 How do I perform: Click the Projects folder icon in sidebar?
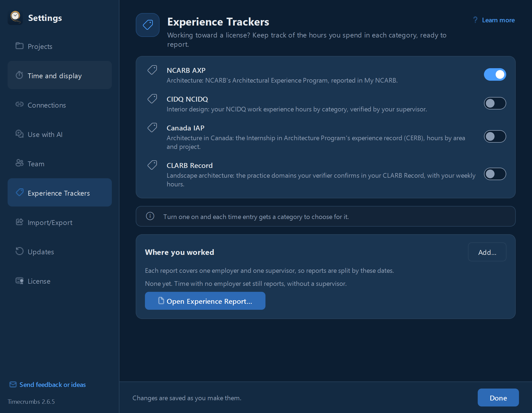point(19,46)
